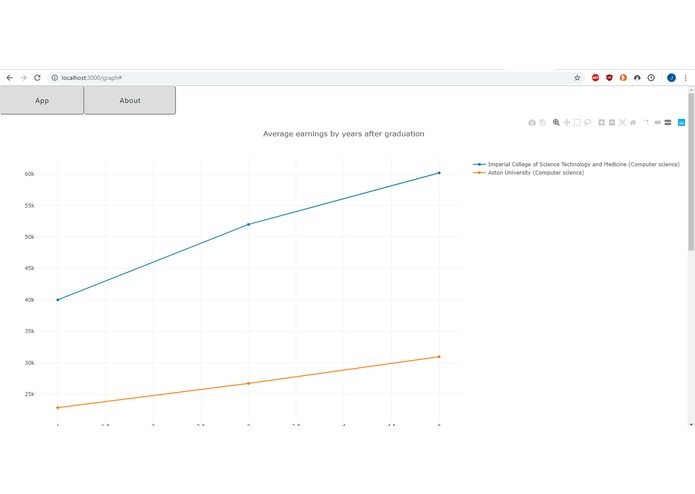Screen dimensions: 695x494
Task: Compare data on hover mode
Action: [668, 122]
